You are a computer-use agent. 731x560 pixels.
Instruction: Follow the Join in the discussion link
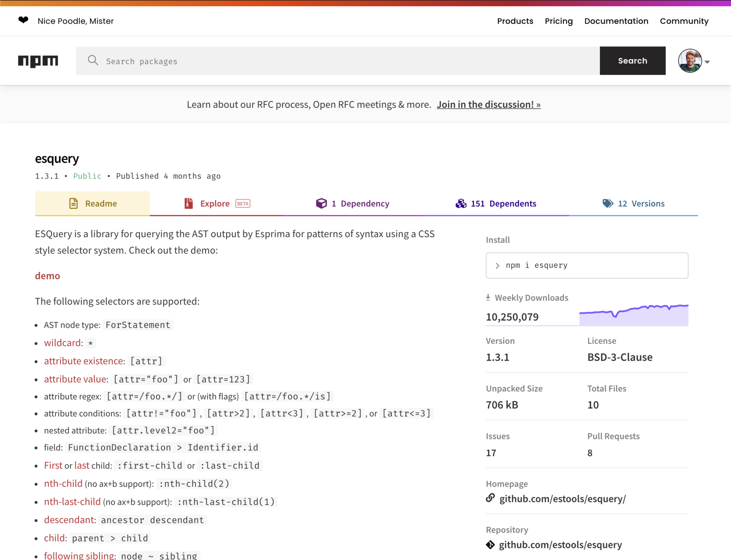488,105
